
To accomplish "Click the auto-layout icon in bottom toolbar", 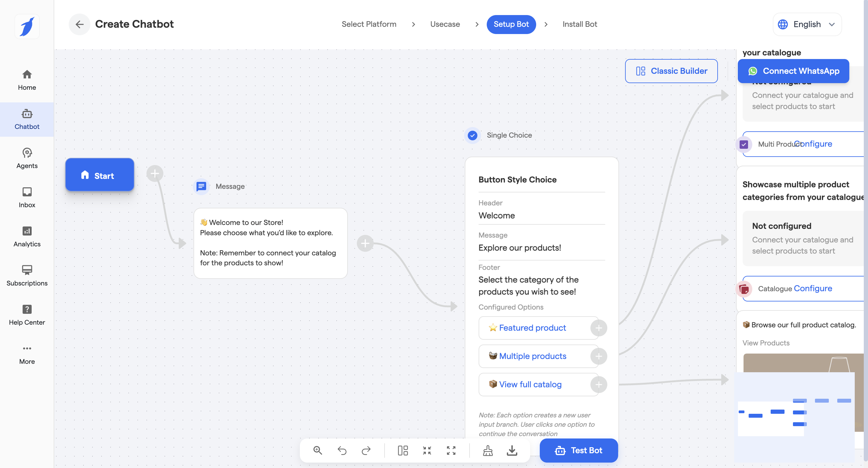I will (403, 450).
